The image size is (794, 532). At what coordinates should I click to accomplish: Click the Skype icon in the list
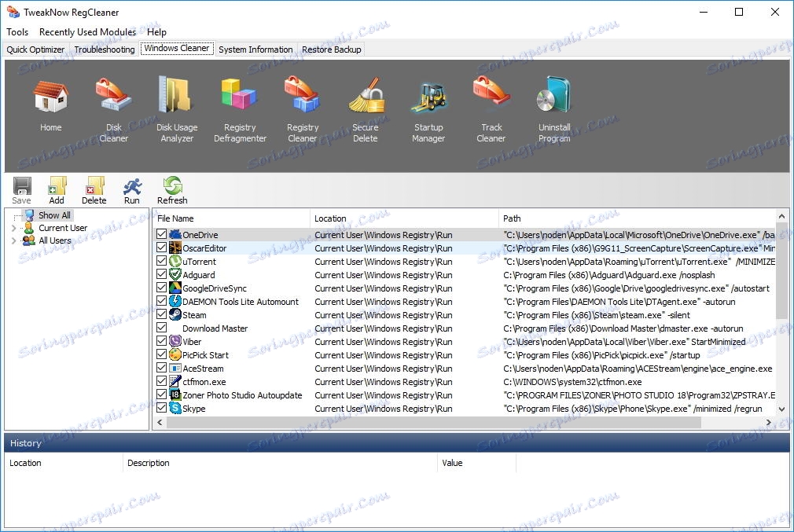point(175,408)
